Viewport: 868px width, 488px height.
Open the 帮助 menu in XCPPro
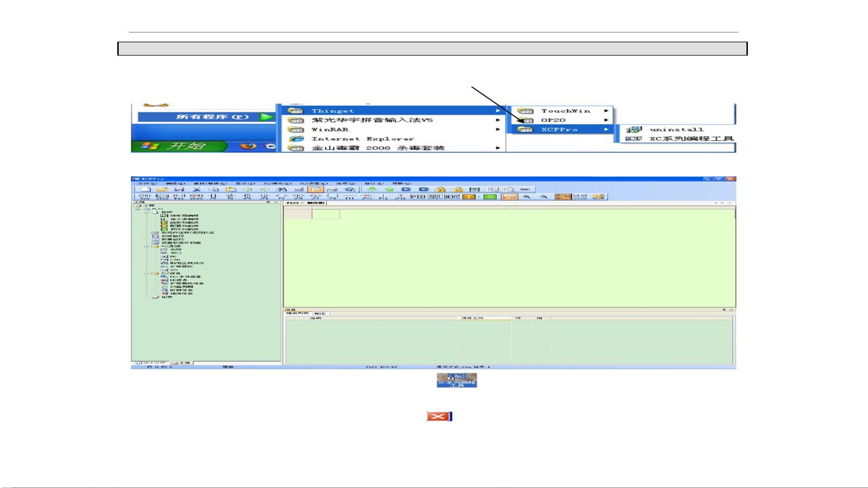[x=401, y=183]
